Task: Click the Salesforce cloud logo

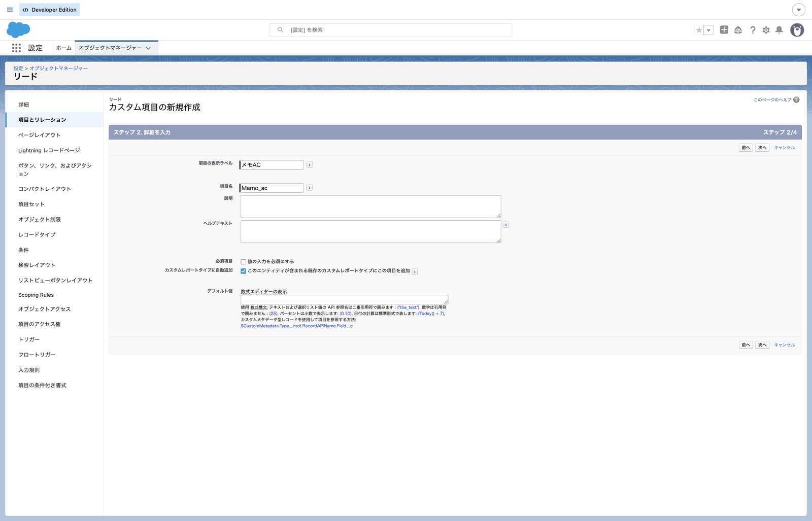Action: pyautogui.click(x=18, y=30)
